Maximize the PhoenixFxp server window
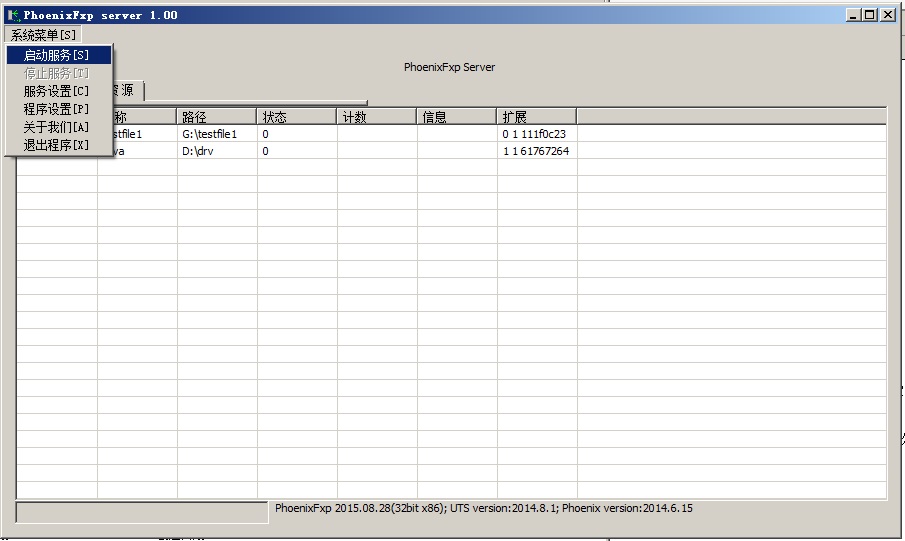 870,15
